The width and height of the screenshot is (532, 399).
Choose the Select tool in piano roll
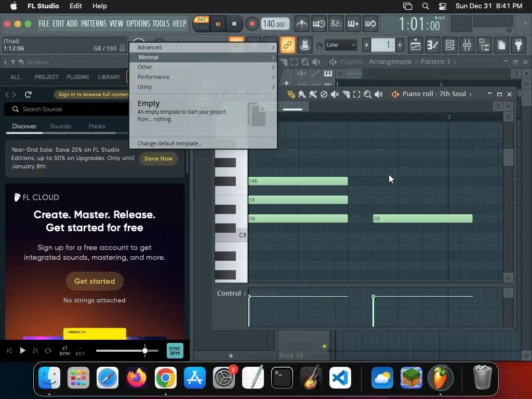point(356,95)
